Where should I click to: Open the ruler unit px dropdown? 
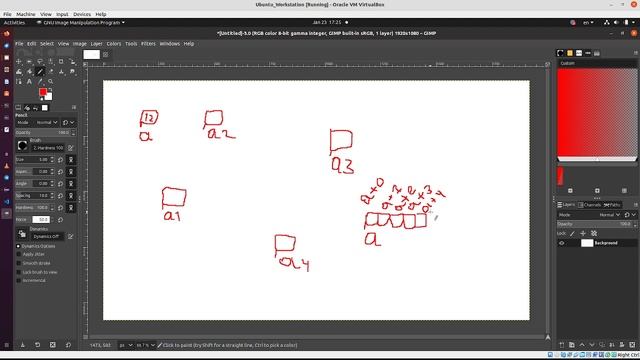tap(125, 345)
